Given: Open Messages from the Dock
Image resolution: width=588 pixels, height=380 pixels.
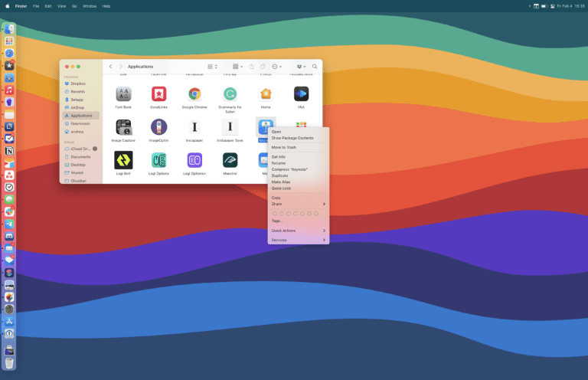Looking at the screenshot, I should pyautogui.click(x=9, y=199).
